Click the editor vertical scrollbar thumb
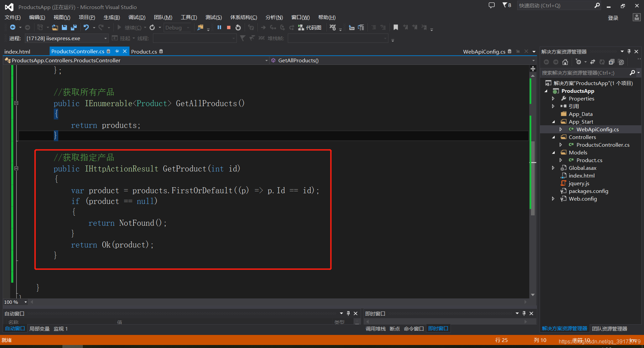Screen dimensions: 644x348 pyautogui.click(x=533, y=178)
